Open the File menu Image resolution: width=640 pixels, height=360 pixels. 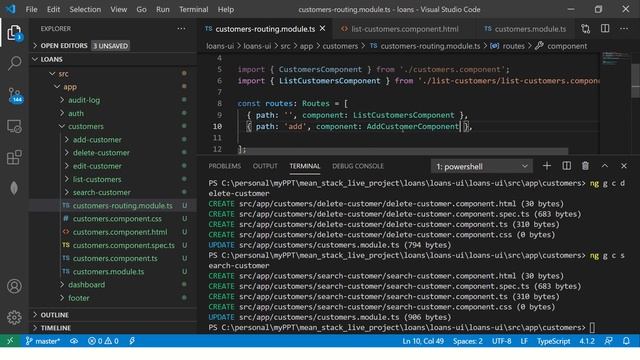pos(31,9)
